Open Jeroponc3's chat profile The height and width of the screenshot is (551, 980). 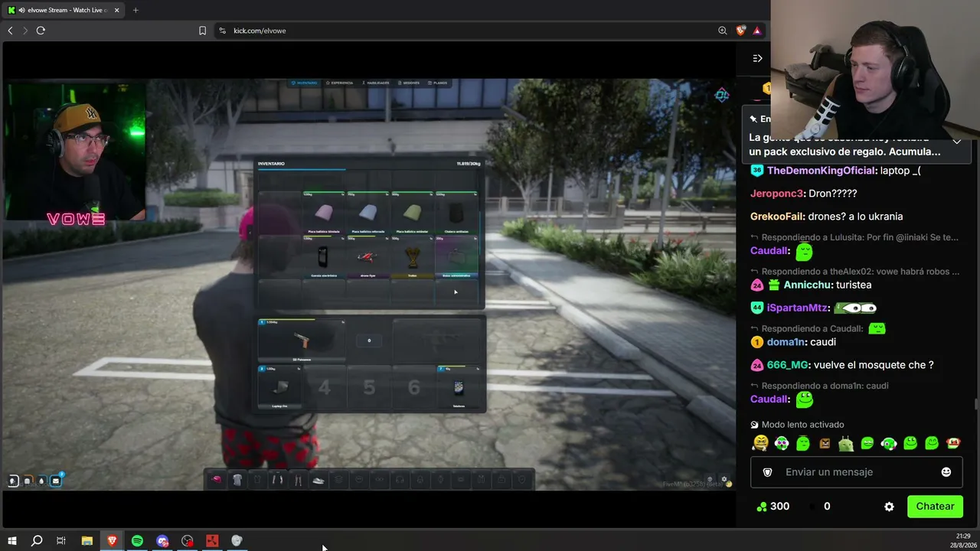777,194
